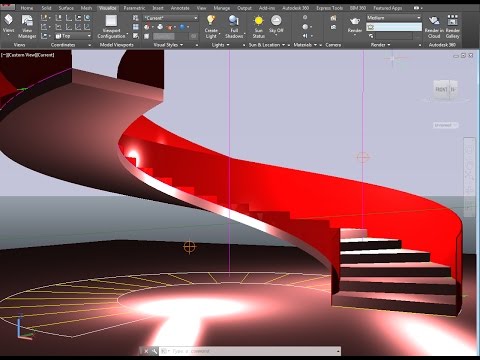Open the Express Tools ribbon tab

tap(330, 8)
